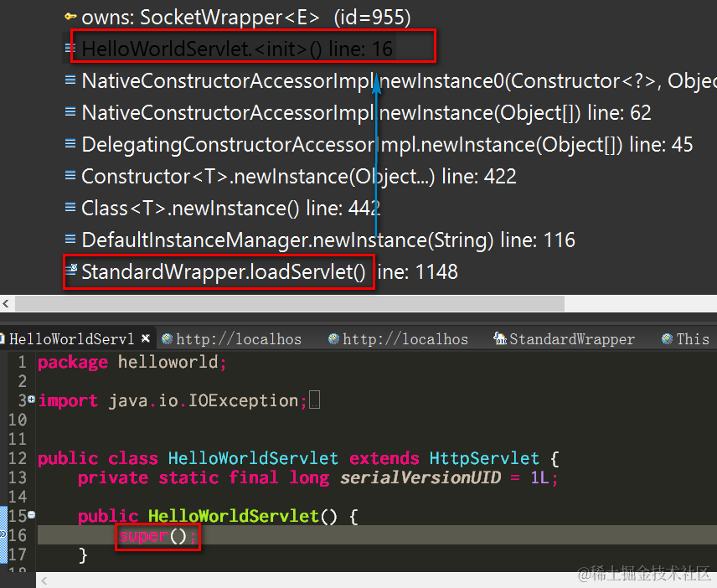Viewport: 717px width, 588px height.
Task: Click the class file icon on StandardWrapper tab
Action: coord(500,338)
